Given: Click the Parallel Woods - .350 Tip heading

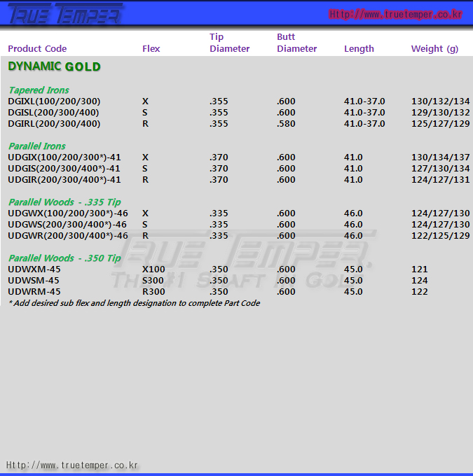Looking at the screenshot, I should pyautogui.click(x=64, y=258).
